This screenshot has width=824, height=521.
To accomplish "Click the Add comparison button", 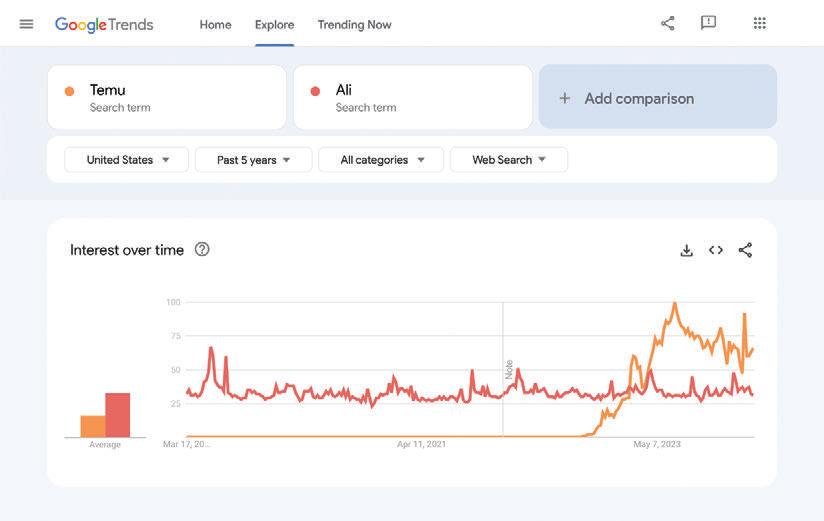I will pyautogui.click(x=658, y=98).
